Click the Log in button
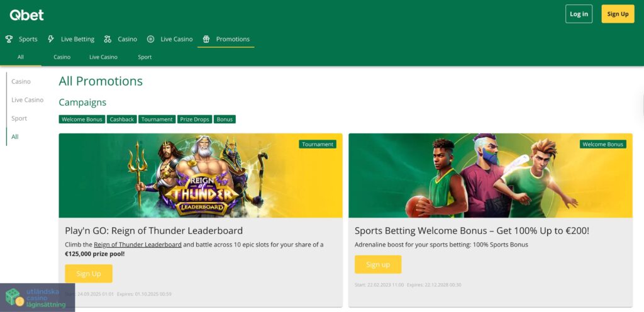This screenshot has width=644, height=312. coord(579,14)
